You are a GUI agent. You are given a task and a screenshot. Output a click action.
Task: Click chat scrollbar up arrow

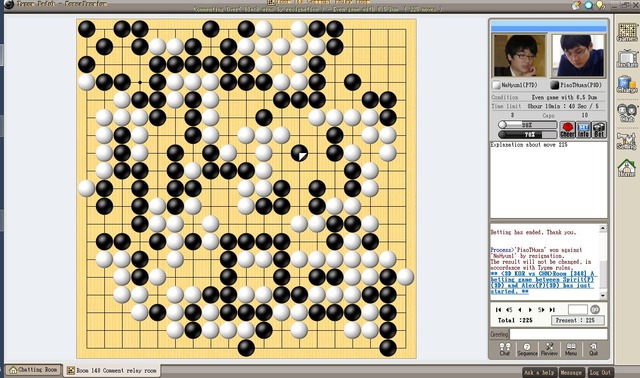[603, 229]
